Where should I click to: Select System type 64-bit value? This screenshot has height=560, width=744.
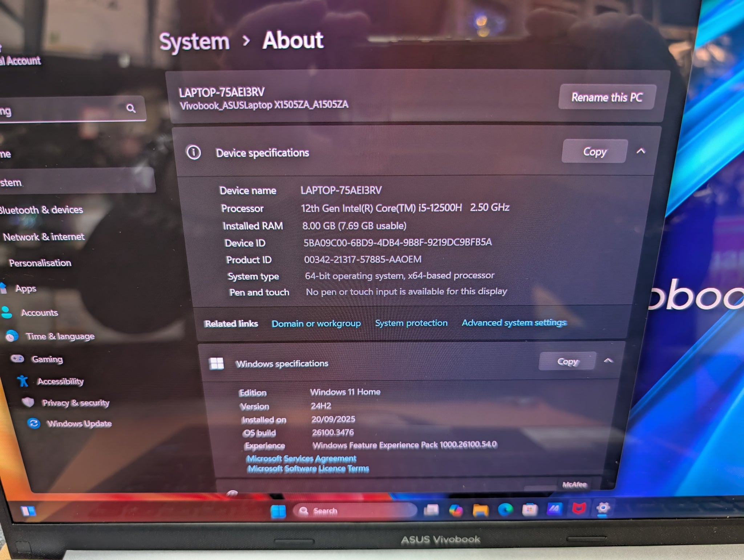pos(400,276)
